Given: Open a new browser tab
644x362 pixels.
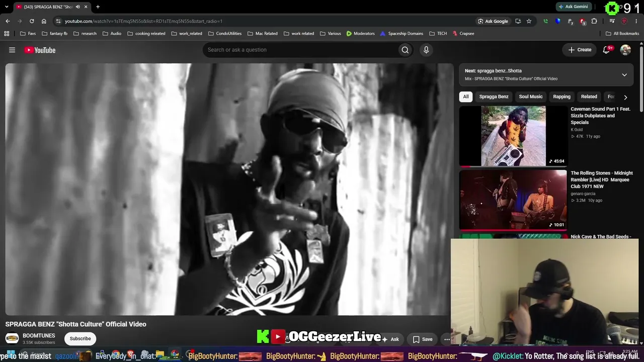Looking at the screenshot, I should point(98,7).
